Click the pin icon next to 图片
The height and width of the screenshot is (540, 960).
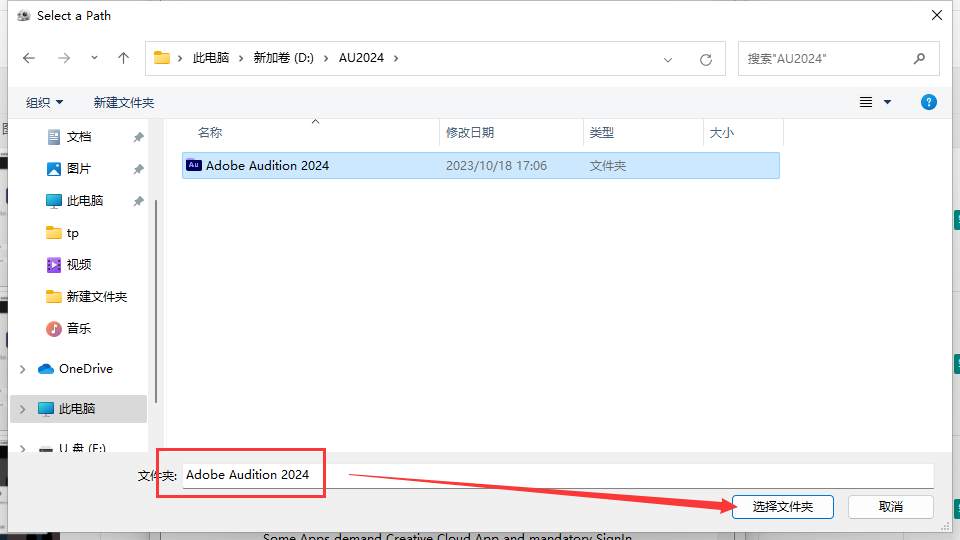(x=138, y=169)
